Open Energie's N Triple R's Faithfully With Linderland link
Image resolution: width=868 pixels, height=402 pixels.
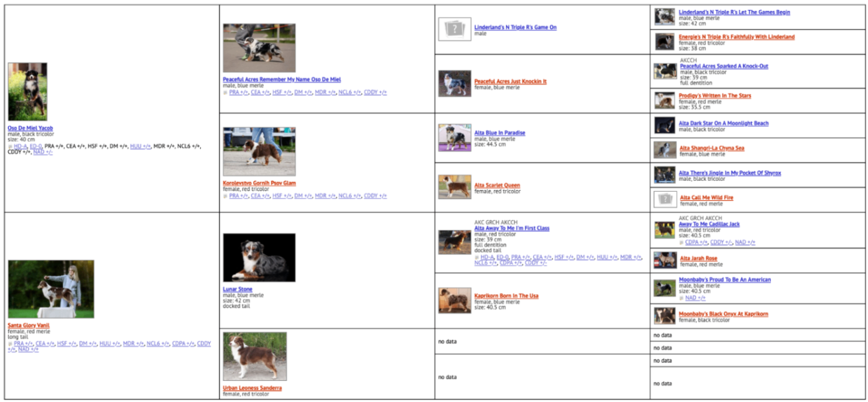[x=736, y=37]
